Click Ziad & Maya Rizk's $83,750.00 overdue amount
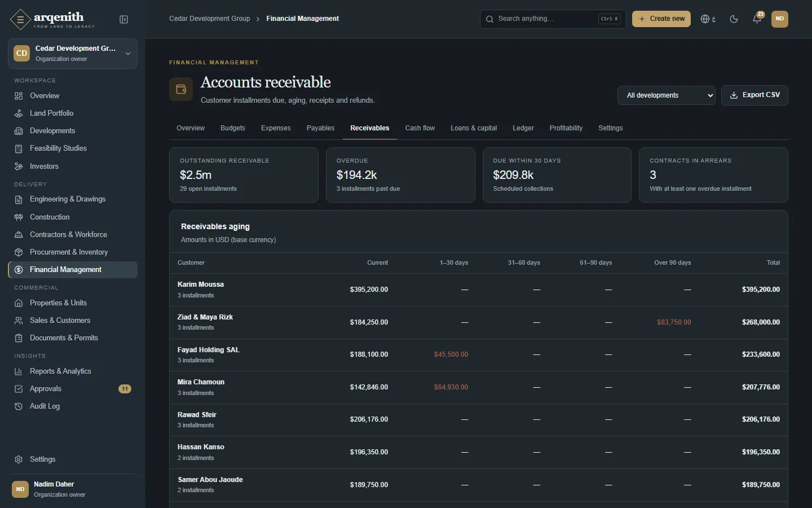The height and width of the screenshot is (508, 812). pos(674,322)
